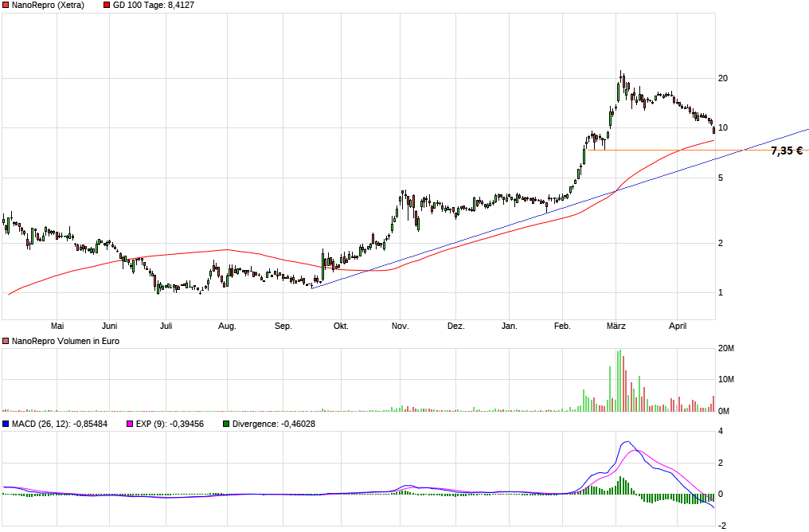Image resolution: width=809 pixels, height=532 pixels.
Task: Select the 'NanoRepro Volumen in Euro' label
Action: pos(65,341)
